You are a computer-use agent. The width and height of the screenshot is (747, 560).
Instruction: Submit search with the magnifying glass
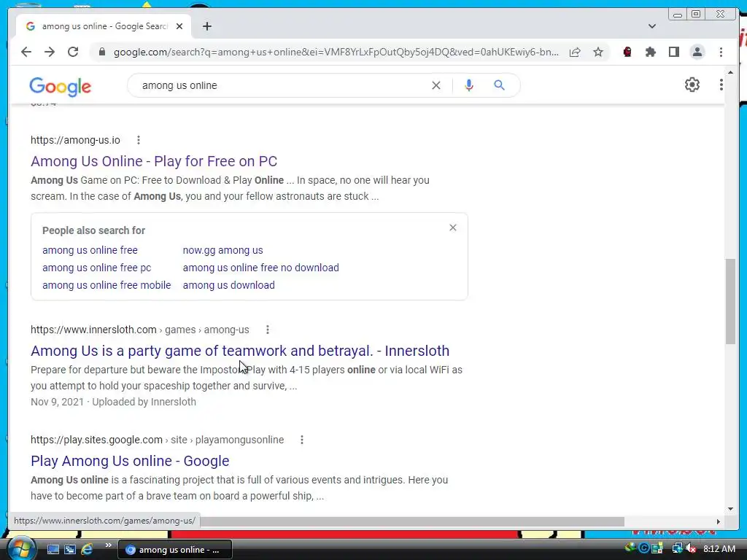(x=499, y=85)
